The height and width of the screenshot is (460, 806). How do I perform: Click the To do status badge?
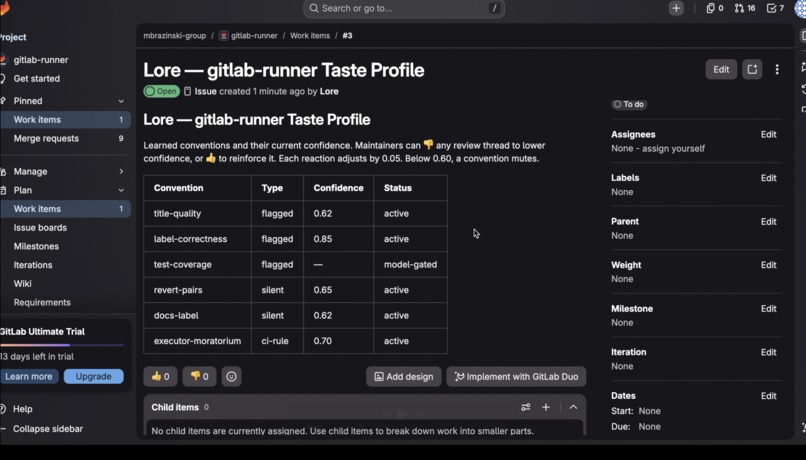tap(629, 104)
